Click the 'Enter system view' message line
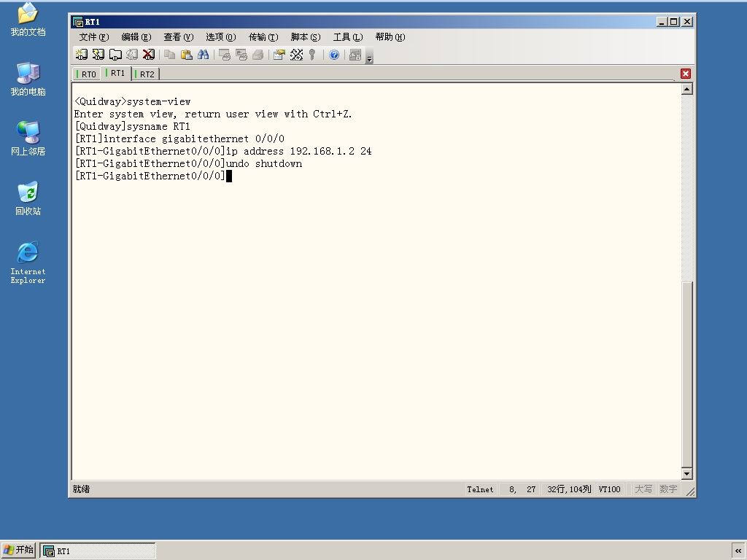 click(213, 114)
